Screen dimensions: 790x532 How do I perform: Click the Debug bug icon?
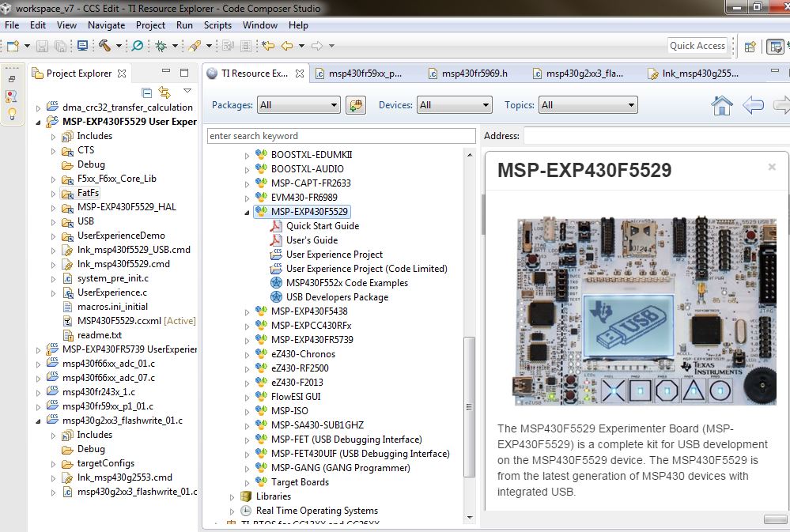click(x=161, y=46)
